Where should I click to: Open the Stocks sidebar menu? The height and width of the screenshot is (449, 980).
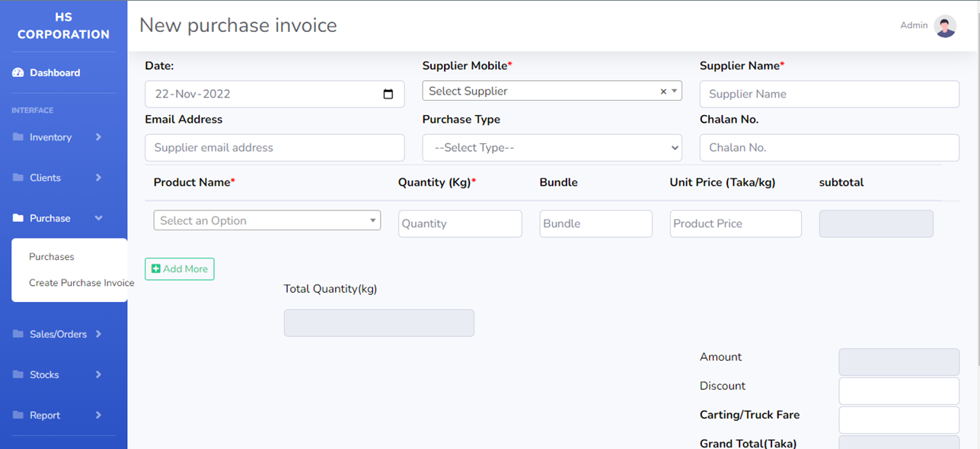click(58, 374)
